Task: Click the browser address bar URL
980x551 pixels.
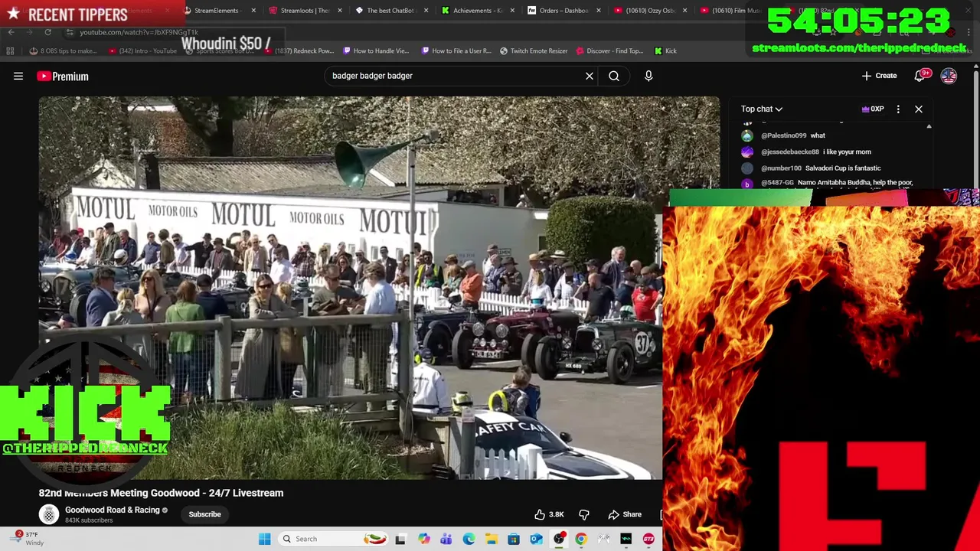Action: [x=139, y=32]
